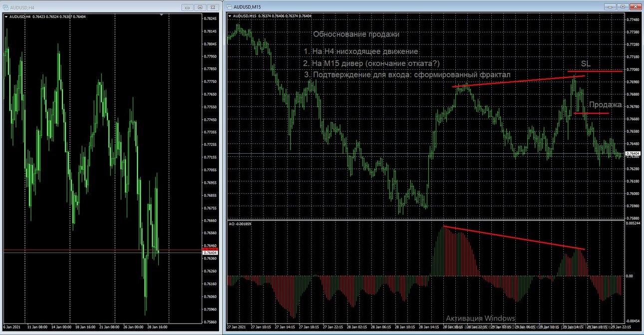The width and height of the screenshot is (644, 335).
Task: Click the 0.76404 price tag on M15 scale
Action: tap(634, 153)
